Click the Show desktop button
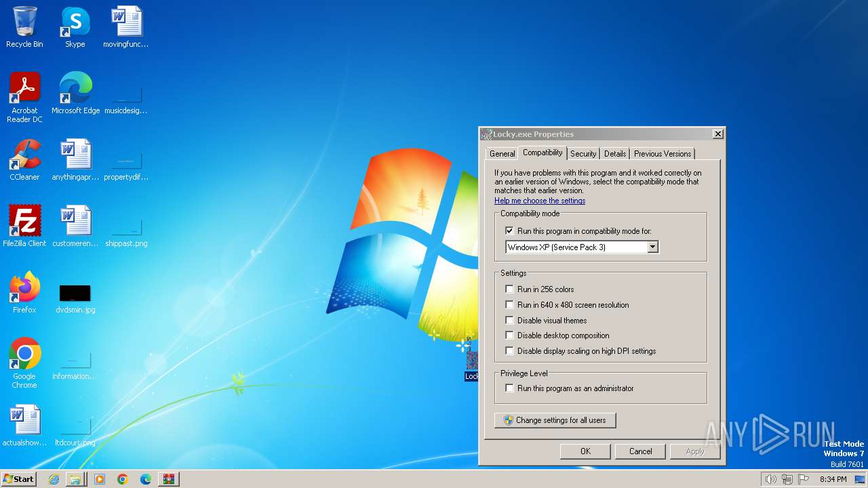 tap(860, 479)
